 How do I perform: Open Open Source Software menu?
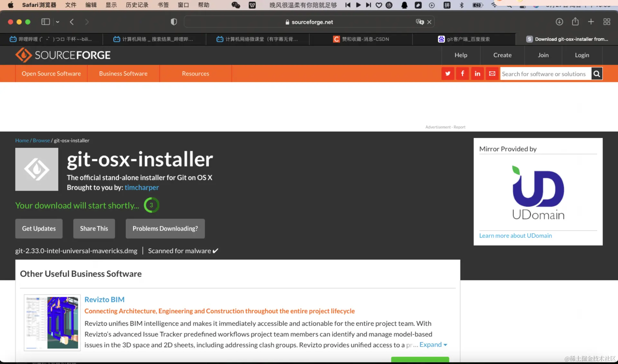point(51,74)
